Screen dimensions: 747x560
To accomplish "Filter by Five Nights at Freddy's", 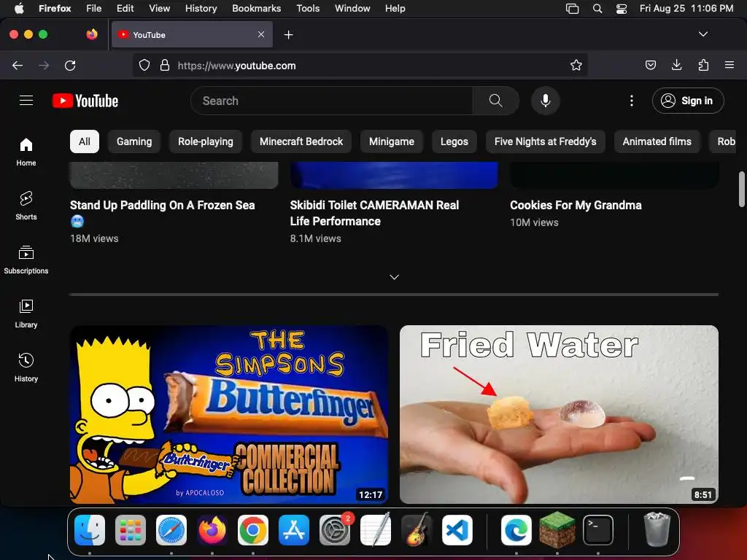I will point(546,141).
